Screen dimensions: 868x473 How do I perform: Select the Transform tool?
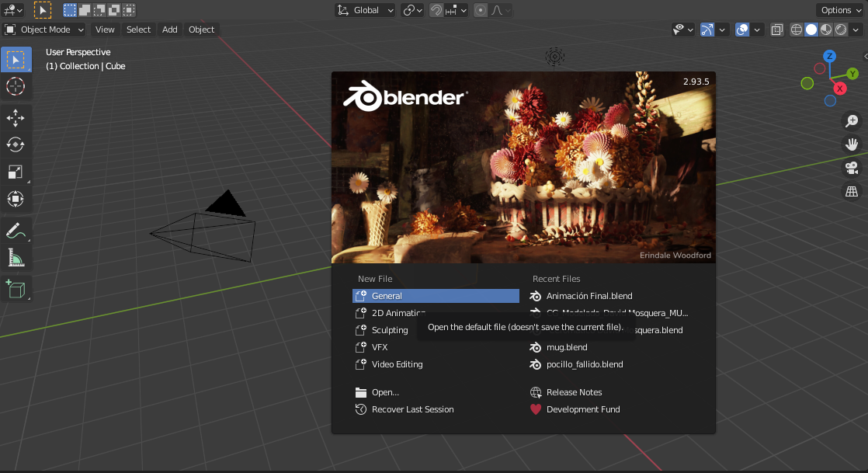(x=16, y=199)
